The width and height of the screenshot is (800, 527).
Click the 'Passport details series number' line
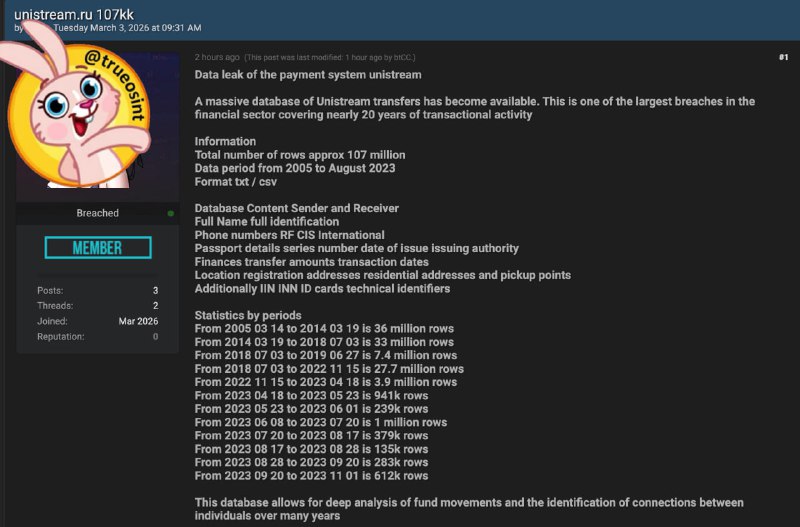[356, 248]
